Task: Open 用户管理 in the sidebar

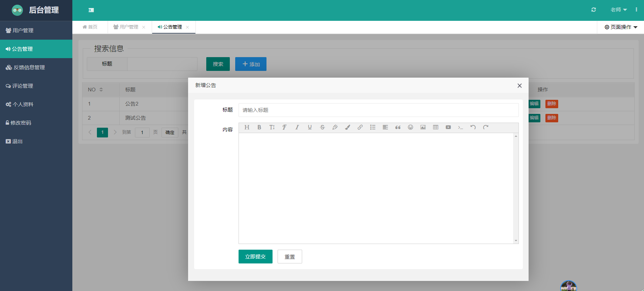Action: [x=36, y=31]
